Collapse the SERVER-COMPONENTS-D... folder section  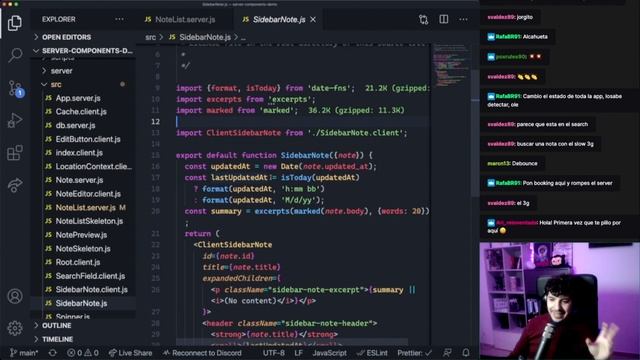coord(83,51)
